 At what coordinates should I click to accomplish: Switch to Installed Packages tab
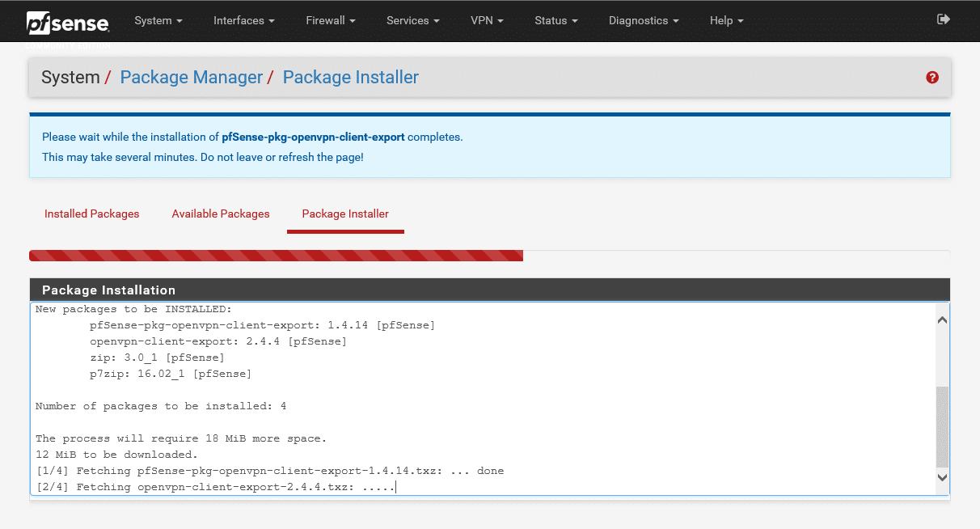[92, 214]
